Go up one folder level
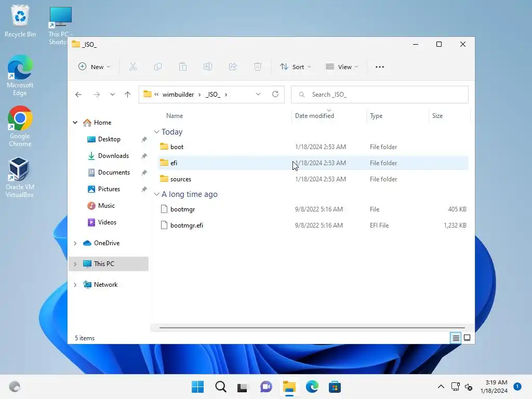 click(x=128, y=95)
